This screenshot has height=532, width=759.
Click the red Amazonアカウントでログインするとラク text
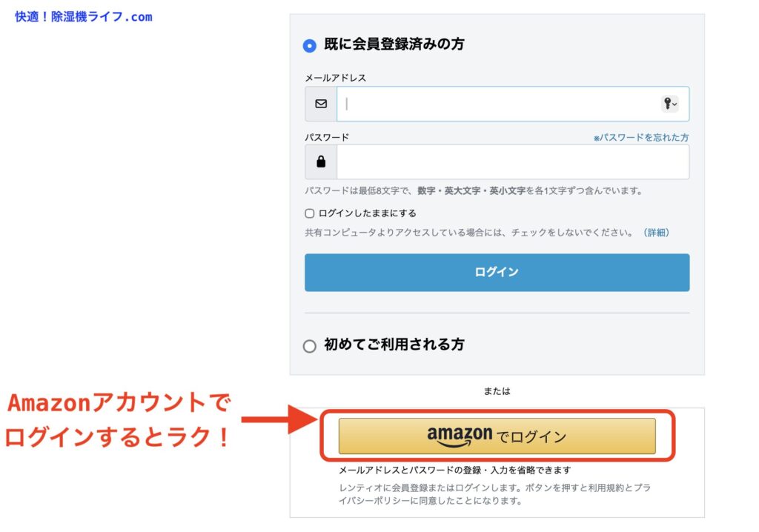click(119, 421)
